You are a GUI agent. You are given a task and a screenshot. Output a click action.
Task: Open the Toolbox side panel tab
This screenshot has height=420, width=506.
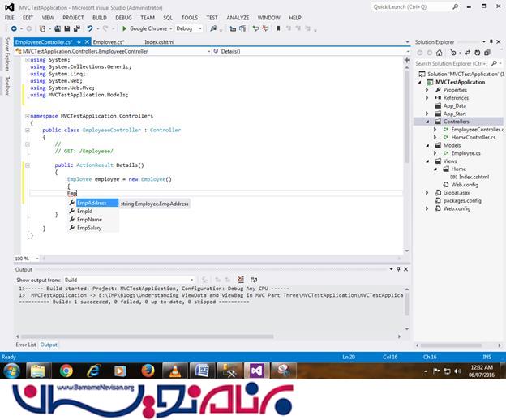point(7,85)
